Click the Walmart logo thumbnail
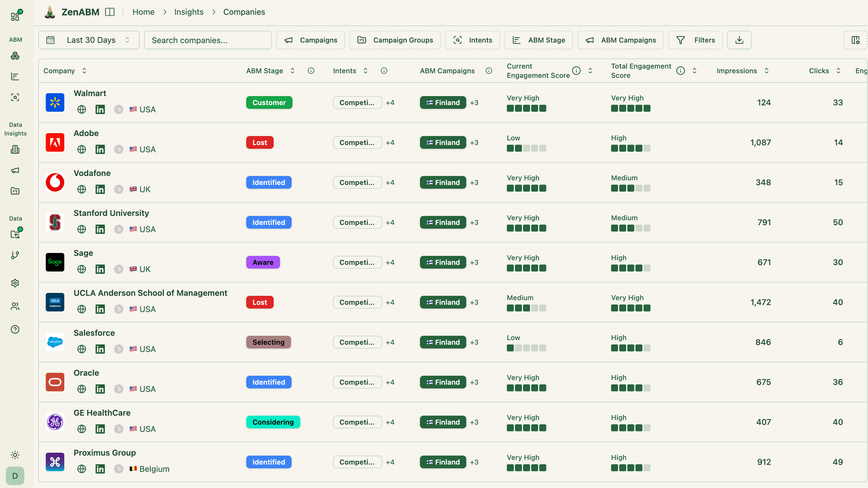 click(55, 102)
